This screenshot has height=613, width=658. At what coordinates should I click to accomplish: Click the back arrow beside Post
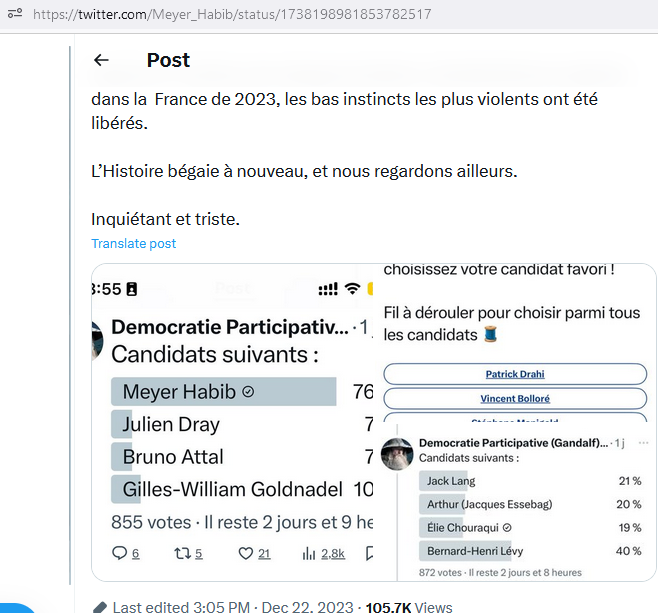[101, 60]
